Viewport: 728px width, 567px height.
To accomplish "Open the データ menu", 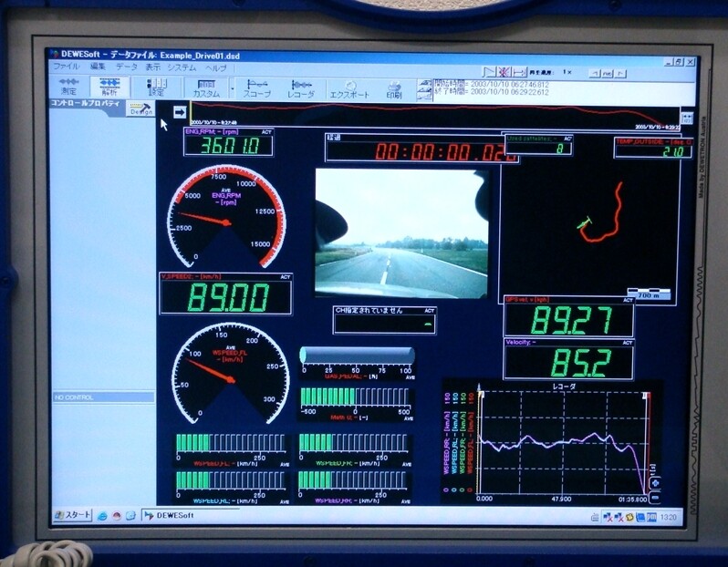I will (x=126, y=67).
